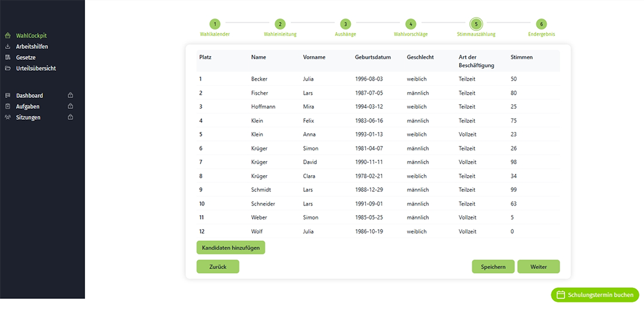Select step 3 Aushänge
644x311 pixels.
coord(345,24)
